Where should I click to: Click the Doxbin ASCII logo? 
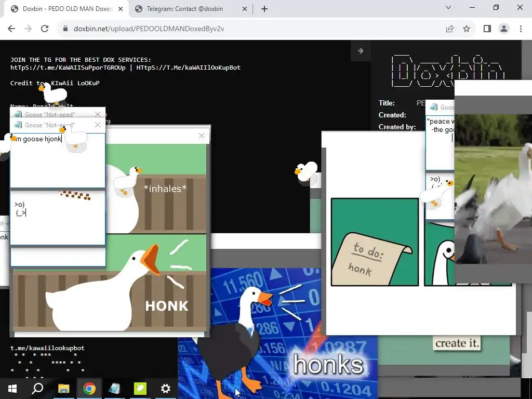click(448, 71)
